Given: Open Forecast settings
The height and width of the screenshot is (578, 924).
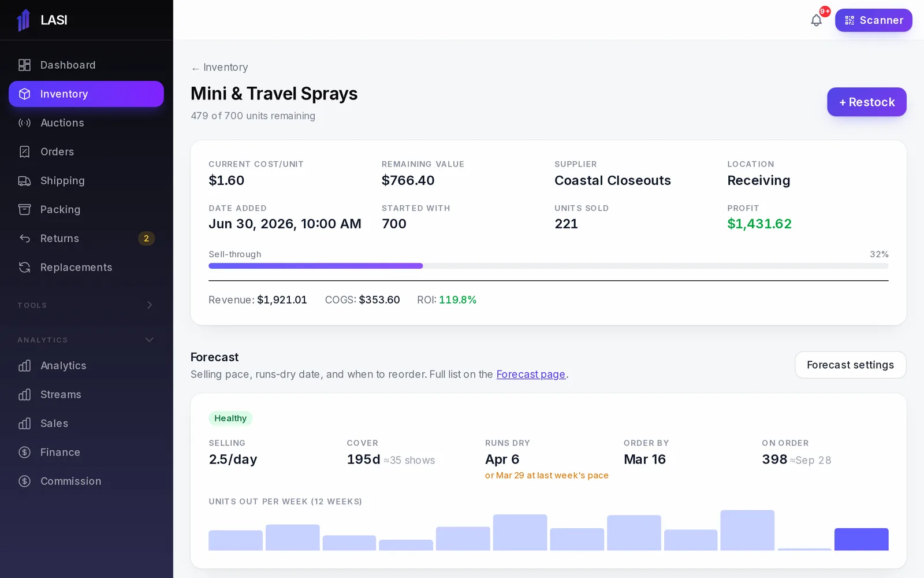Looking at the screenshot, I should 850,365.
